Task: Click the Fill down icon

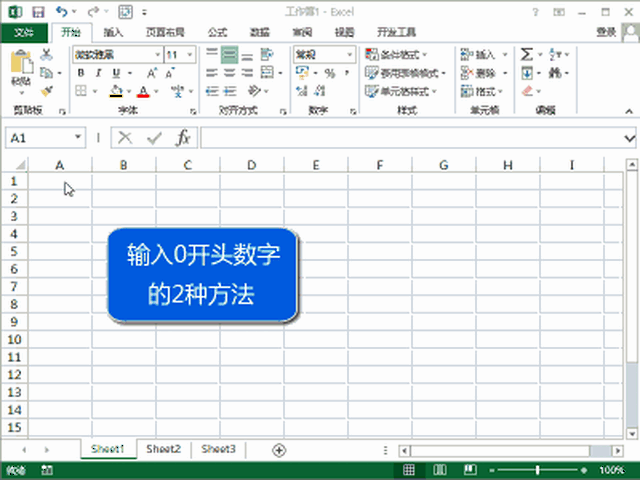Action: click(x=527, y=73)
